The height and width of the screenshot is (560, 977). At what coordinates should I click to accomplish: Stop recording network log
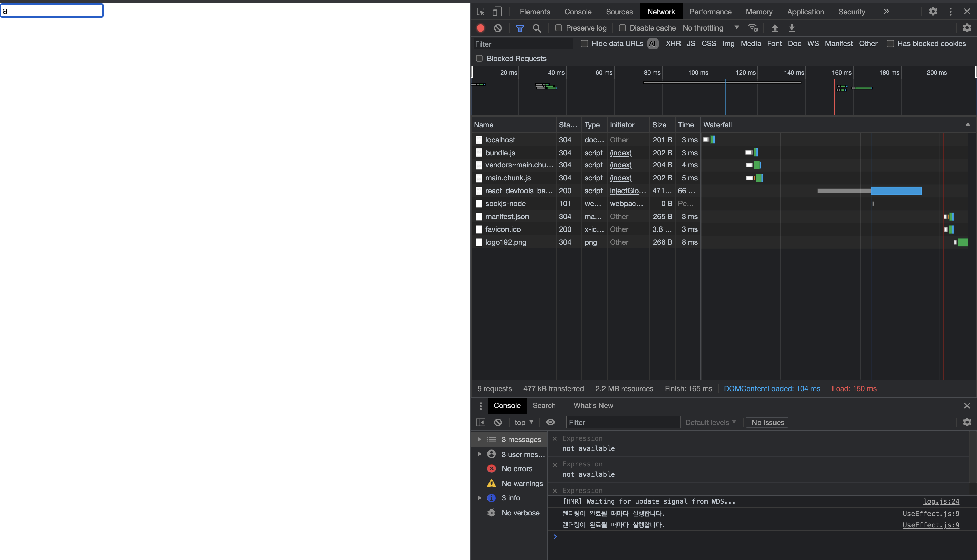tap(481, 28)
